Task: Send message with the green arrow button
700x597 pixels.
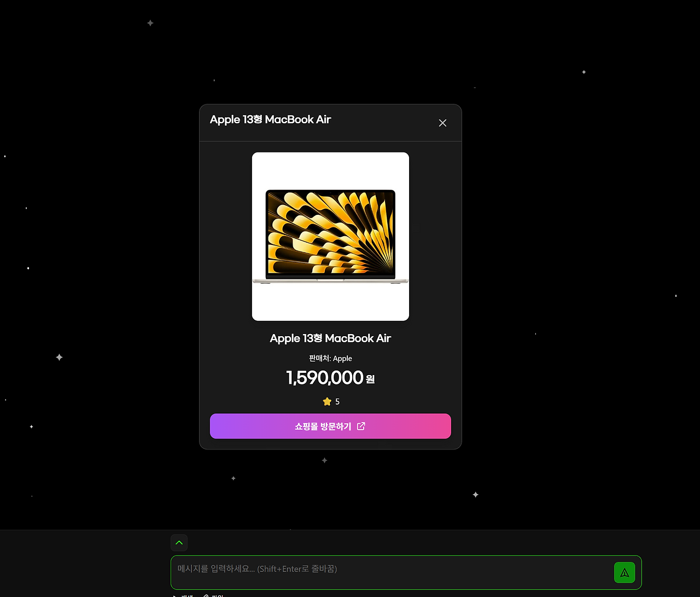Action: tap(625, 572)
